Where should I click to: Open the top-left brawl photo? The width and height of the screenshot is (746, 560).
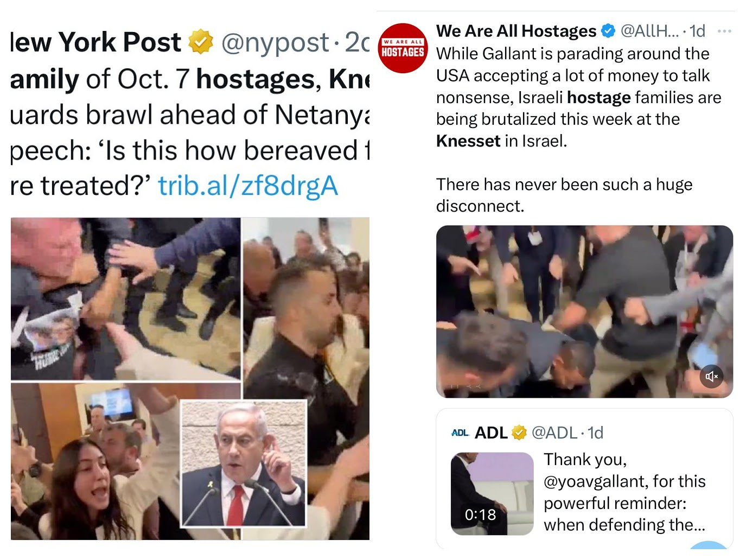click(x=125, y=299)
